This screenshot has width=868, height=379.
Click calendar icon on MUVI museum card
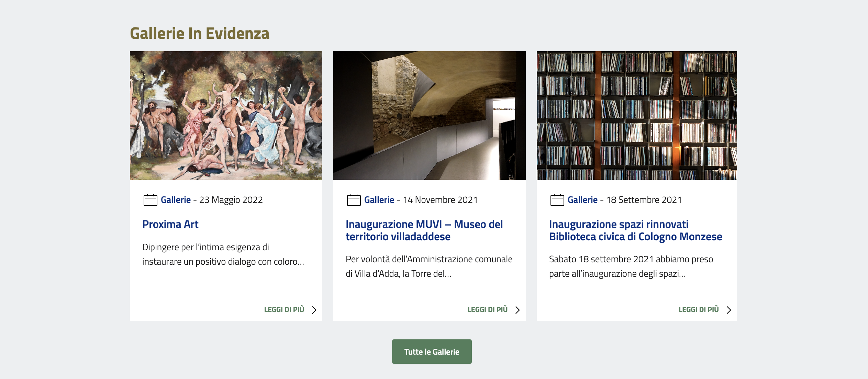click(x=354, y=200)
